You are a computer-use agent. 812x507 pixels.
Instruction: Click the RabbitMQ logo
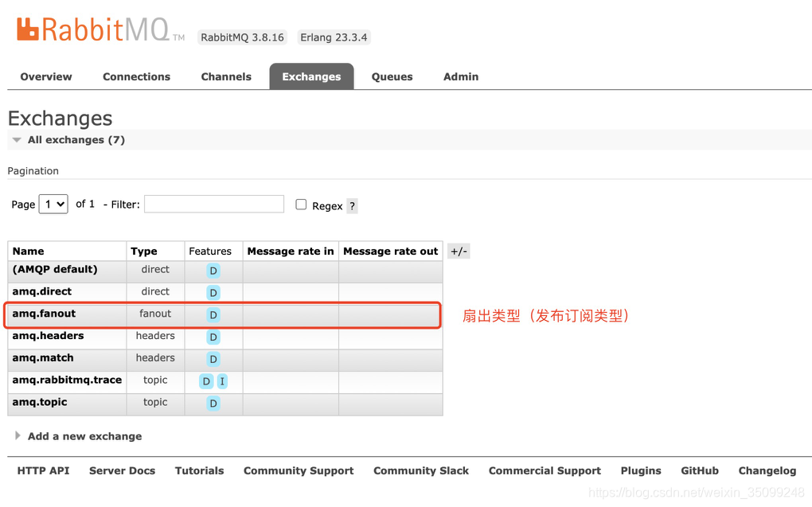tap(100, 29)
